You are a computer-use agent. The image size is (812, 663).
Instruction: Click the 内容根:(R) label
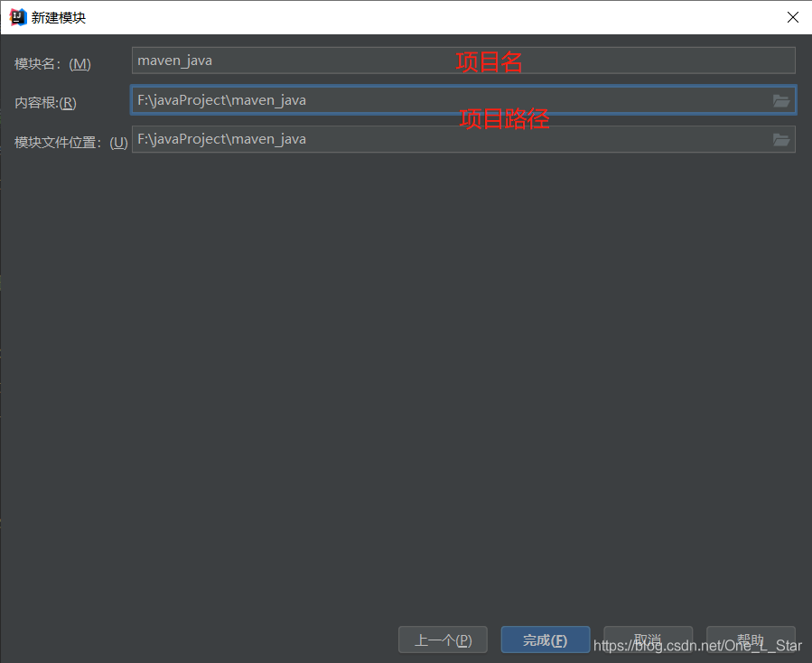45,103
